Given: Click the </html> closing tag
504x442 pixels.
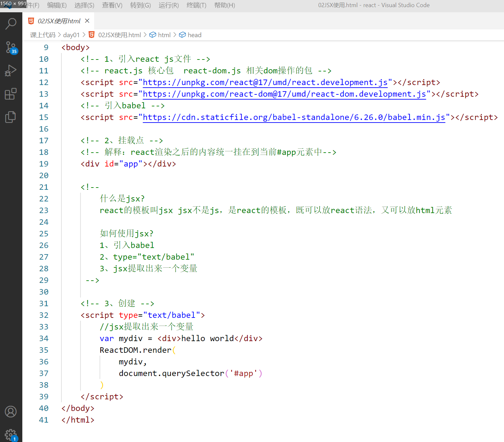Looking at the screenshot, I should pos(78,420).
